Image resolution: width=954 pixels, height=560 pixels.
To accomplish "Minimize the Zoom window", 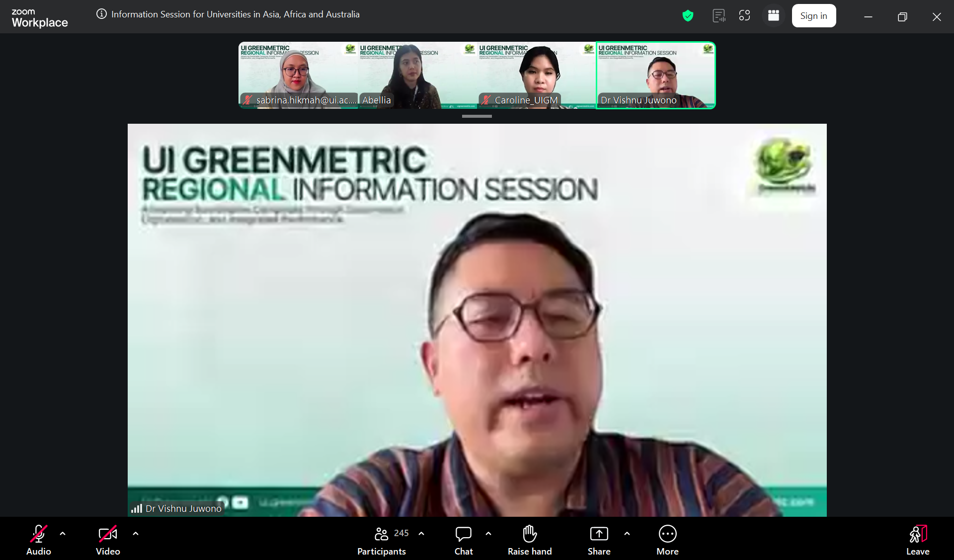I will [x=868, y=17].
